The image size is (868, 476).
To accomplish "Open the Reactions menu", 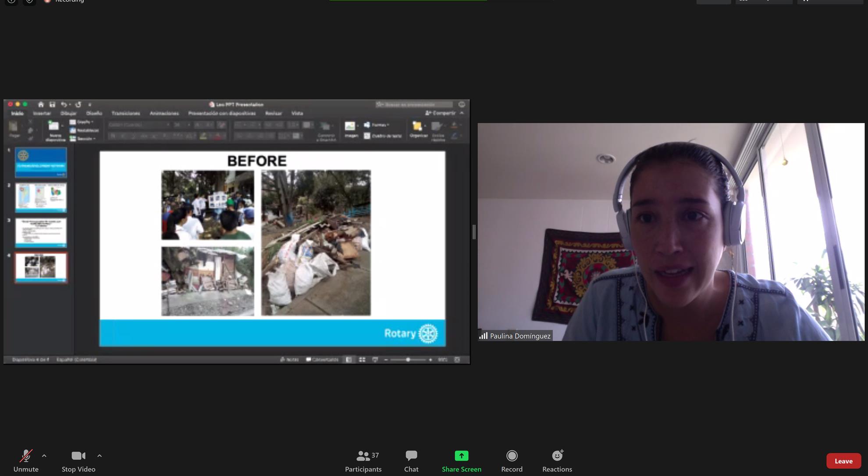I will [x=557, y=460].
